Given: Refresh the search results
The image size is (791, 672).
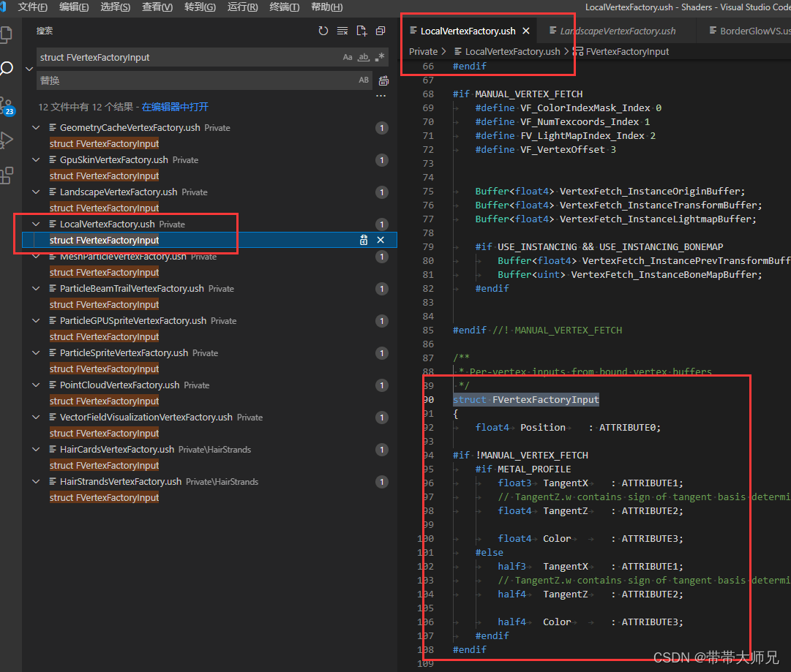Looking at the screenshot, I should click(x=323, y=31).
